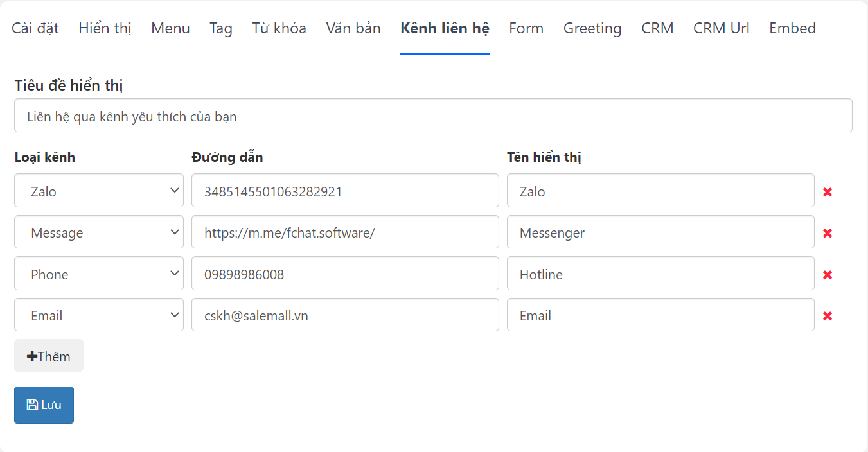This screenshot has height=452, width=868.
Task: Edit the m.me/fchat.software link field
Action: tap(345, 232)
